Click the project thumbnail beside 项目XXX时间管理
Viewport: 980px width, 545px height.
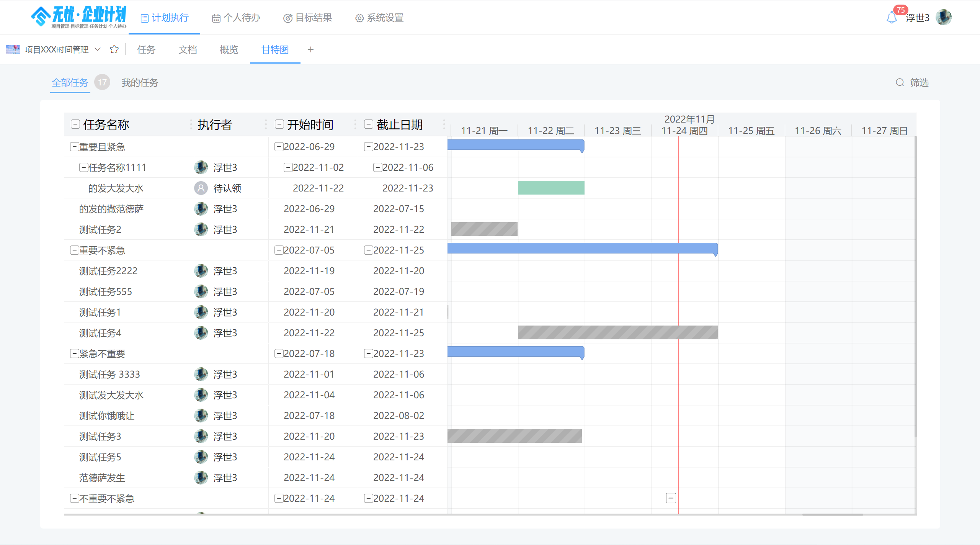tap(13, 49)
